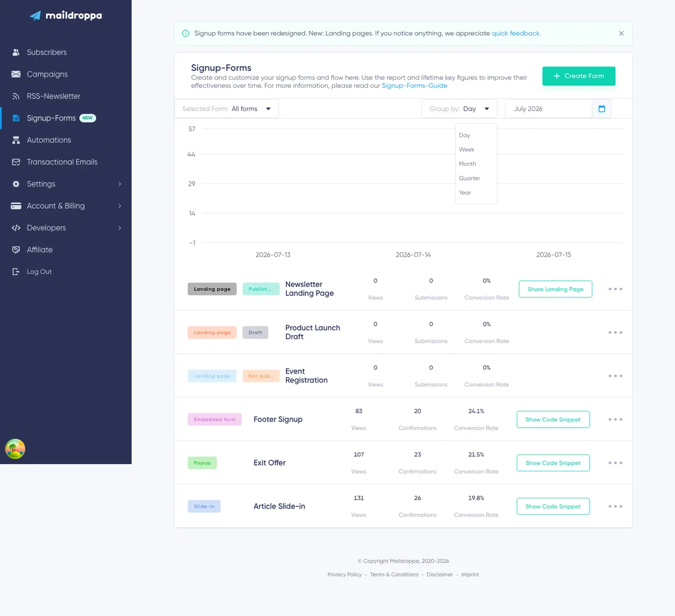
Task: Click the Popup tag on Exit Offer
Action: pyautogui.click(x=202, y=463)
